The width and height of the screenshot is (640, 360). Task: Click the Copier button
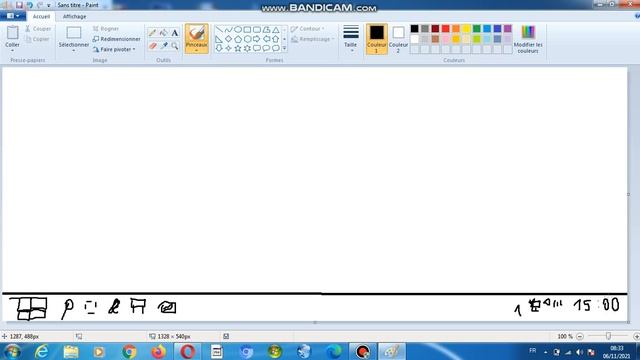(37, 39)
